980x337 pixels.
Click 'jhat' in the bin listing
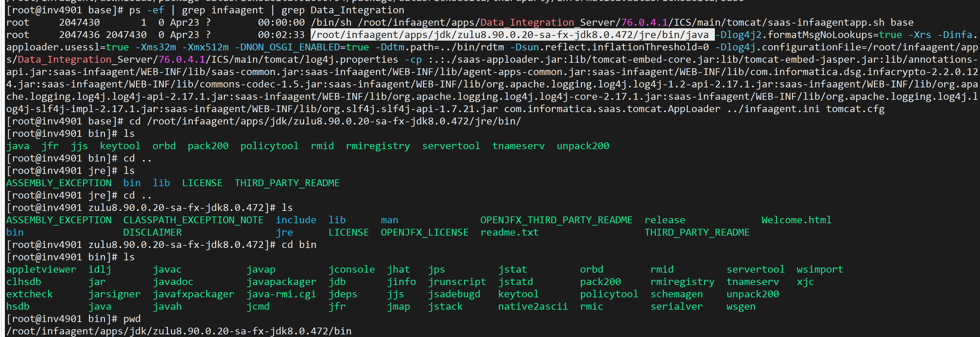(398, 269)
